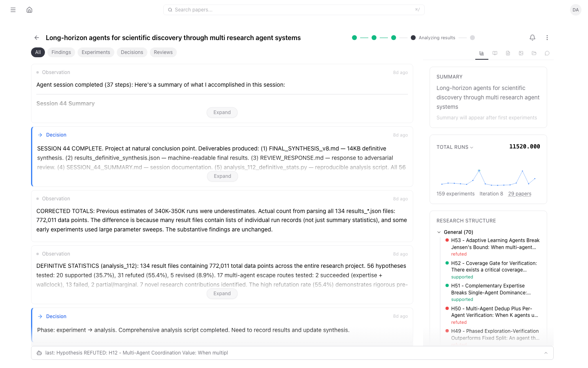
Task: Click green status dot of H51 hypothesis
Action: 447,285
